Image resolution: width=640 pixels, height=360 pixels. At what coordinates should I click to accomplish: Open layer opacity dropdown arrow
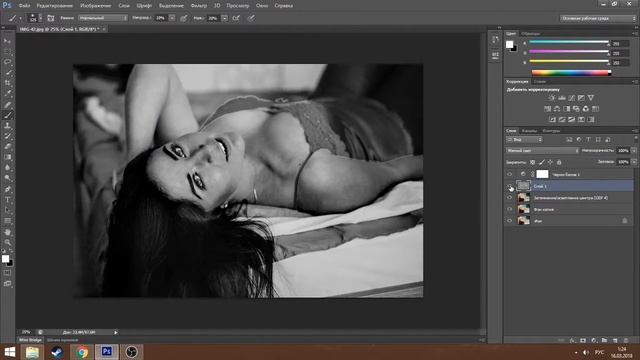tap(634, 151)
